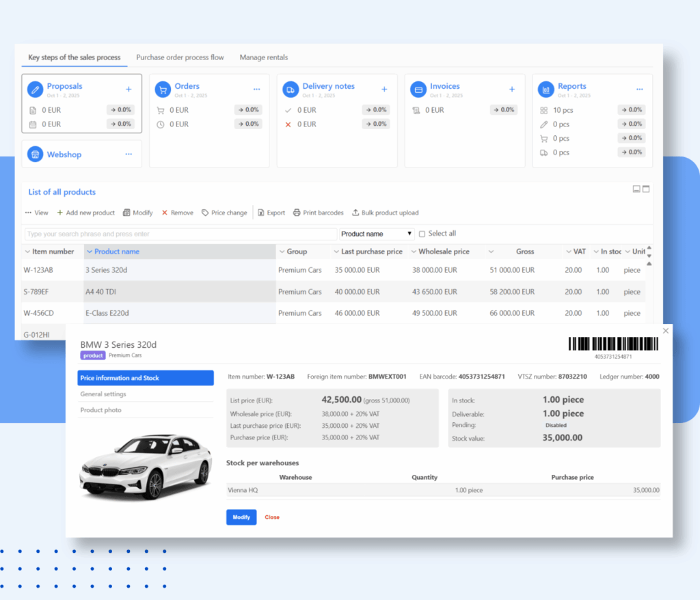
Task: Switch to Manage rentals tab
Action: coord(263,57)
